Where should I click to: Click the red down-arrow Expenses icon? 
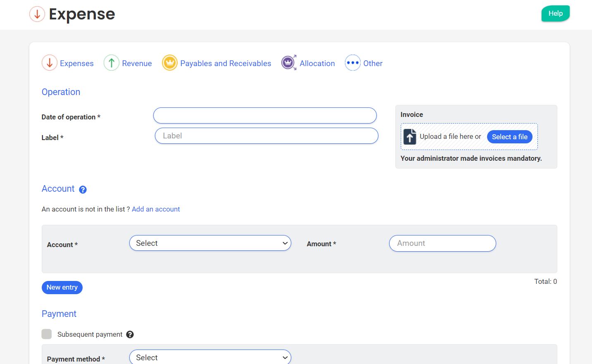(49, 63)
